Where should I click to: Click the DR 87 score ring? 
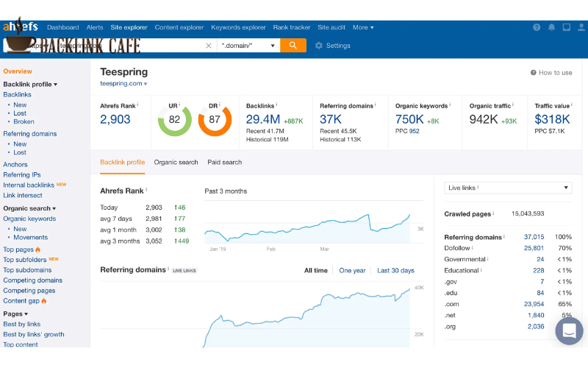point(215,120)
